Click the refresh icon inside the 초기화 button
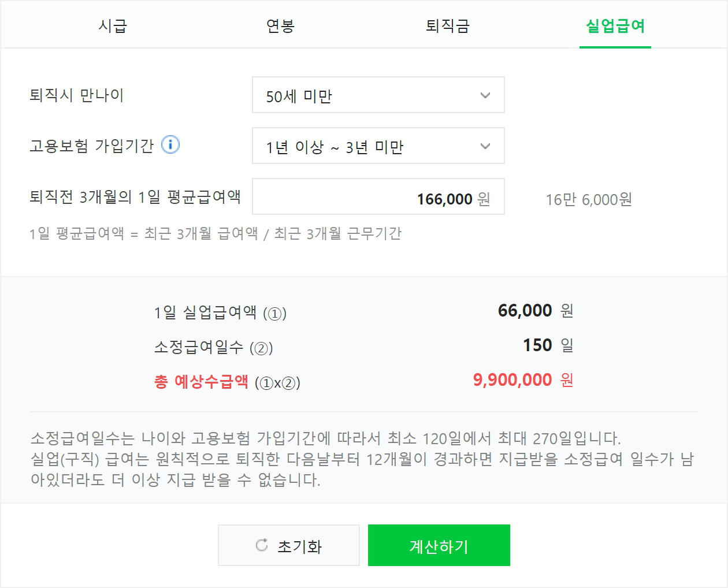This screenshot has width=728, height=588. (262, 544)
